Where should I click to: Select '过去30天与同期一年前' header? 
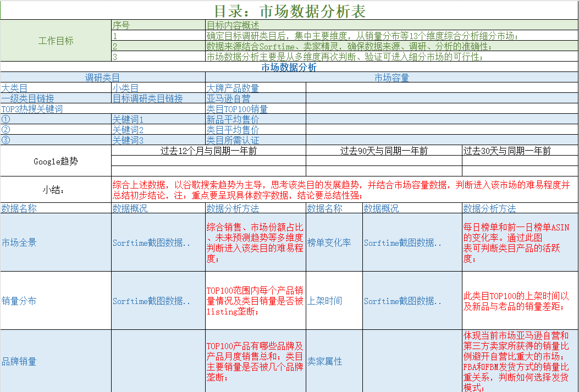click(x=520, y=150)
